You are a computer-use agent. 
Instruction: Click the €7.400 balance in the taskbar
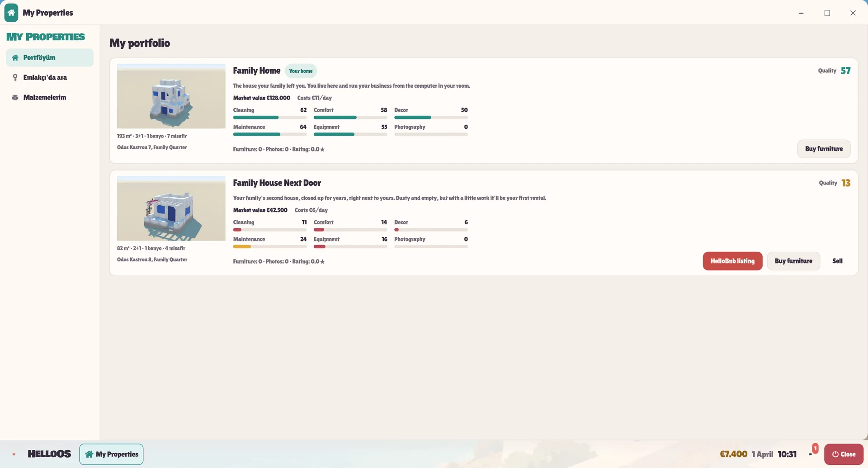[733, 454]
